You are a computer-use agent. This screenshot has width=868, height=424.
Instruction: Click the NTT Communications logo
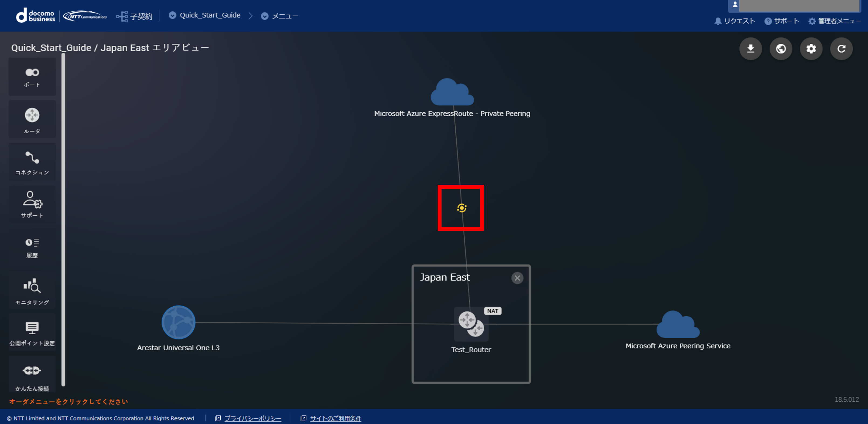coord(85,16)
